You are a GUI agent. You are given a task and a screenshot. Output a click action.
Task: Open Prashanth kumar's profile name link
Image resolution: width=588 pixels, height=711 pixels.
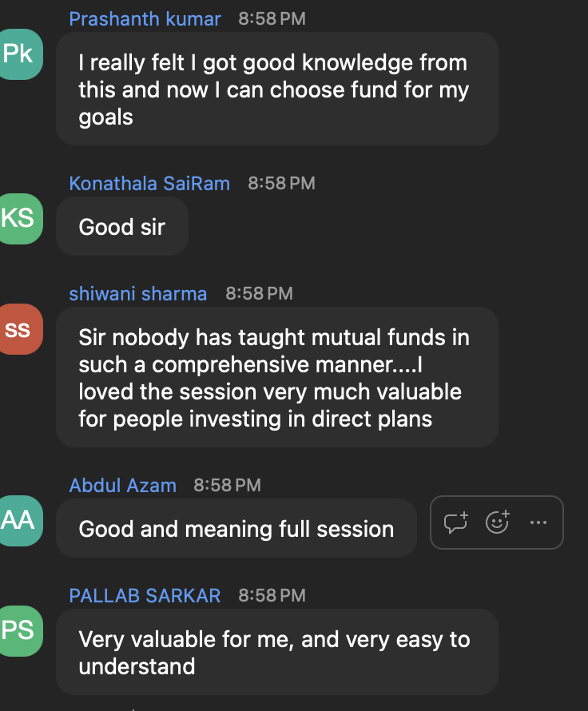coord(145,19)
